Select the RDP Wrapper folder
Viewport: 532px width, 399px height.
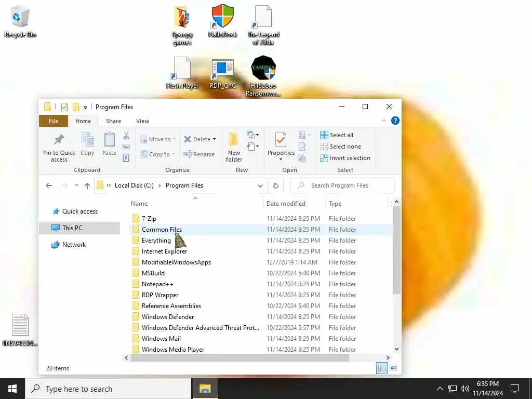pyautogui.click(x=160, y=295)
